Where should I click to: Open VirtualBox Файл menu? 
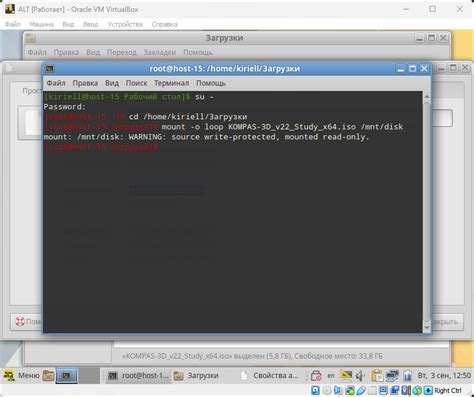(13, 24)
